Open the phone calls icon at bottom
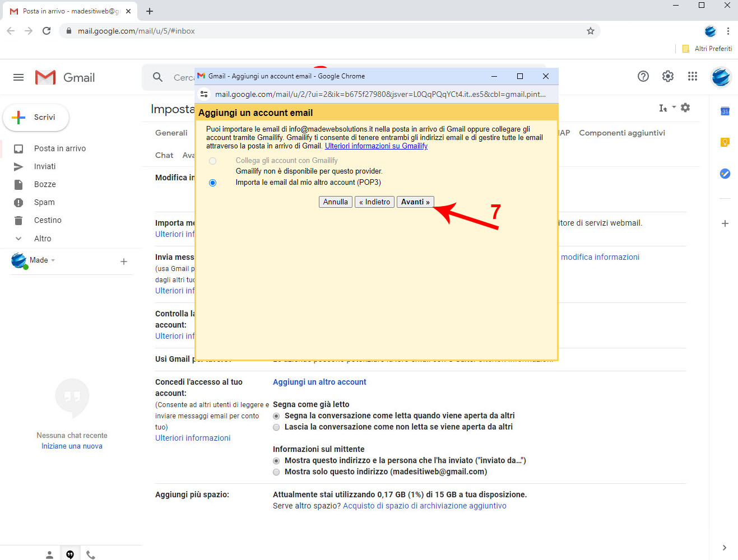Image resolution: width=738 pixels, height=560 pixels. (x=91, y=554)
